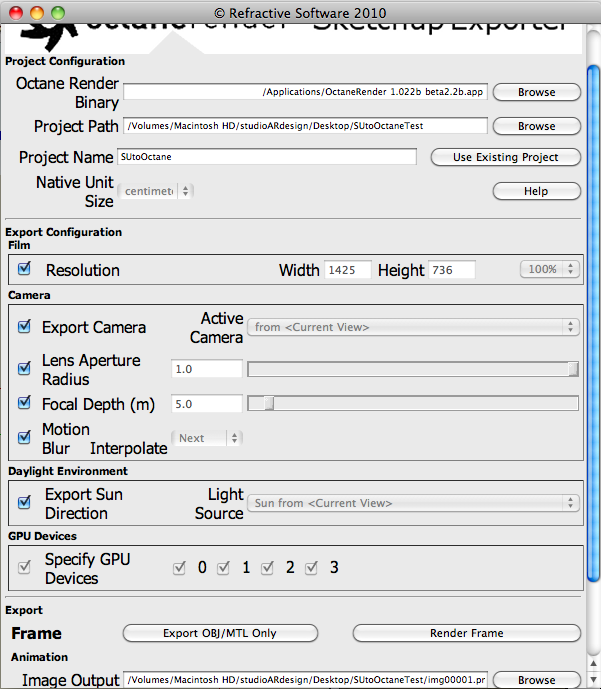Toggle the Resolution checkbox

pyautogui.click(x=25, y=268)
